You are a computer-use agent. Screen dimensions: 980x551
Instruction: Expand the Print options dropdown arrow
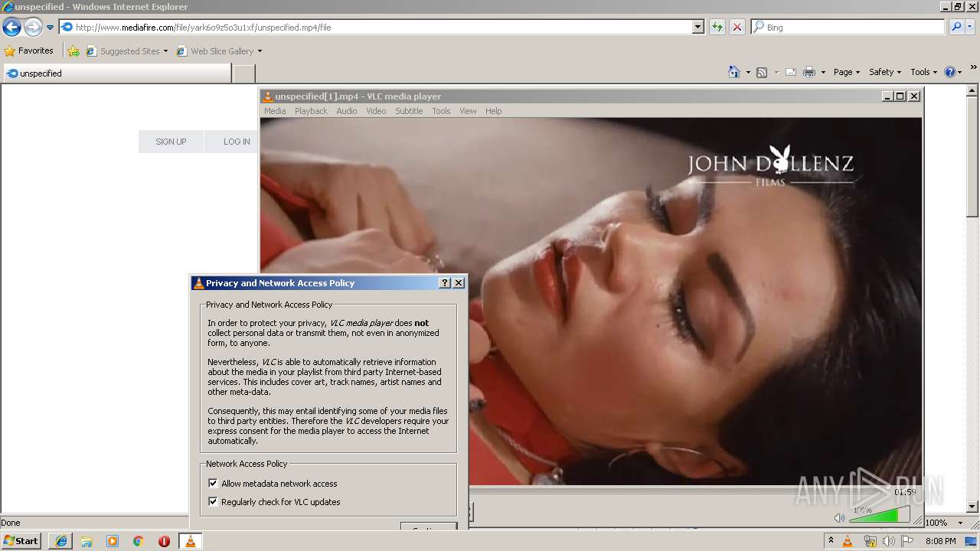pyautogui.click(x=823, y=73)
